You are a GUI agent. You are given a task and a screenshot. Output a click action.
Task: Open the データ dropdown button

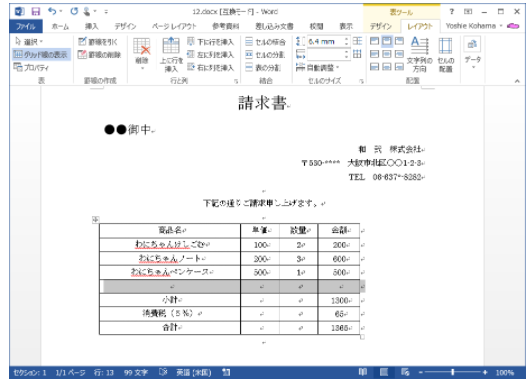472,53
